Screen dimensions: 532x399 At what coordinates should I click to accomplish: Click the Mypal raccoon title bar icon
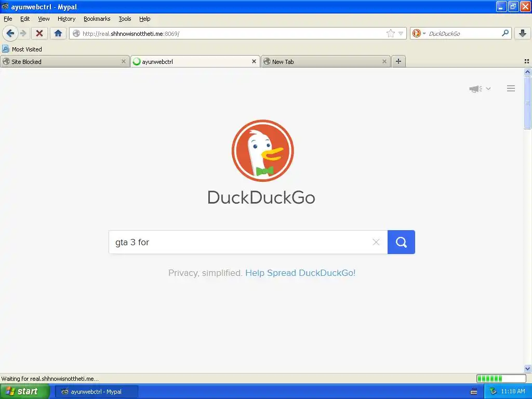5,6
